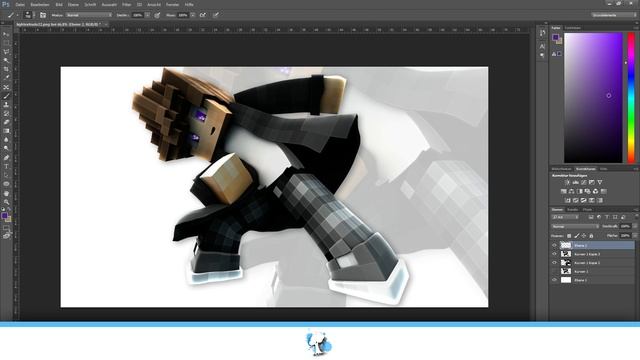
Task: Lock layer position
Action: pyautogui.click(x=584, y=236)
